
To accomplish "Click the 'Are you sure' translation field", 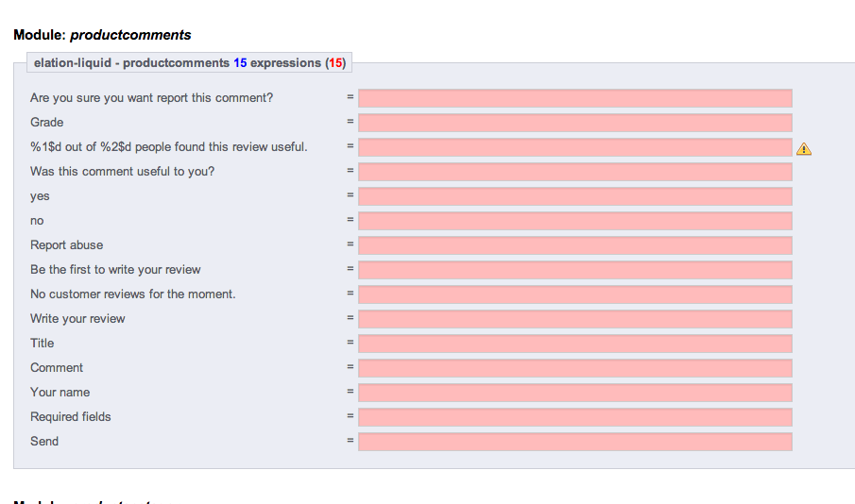I will pos(574,98).
